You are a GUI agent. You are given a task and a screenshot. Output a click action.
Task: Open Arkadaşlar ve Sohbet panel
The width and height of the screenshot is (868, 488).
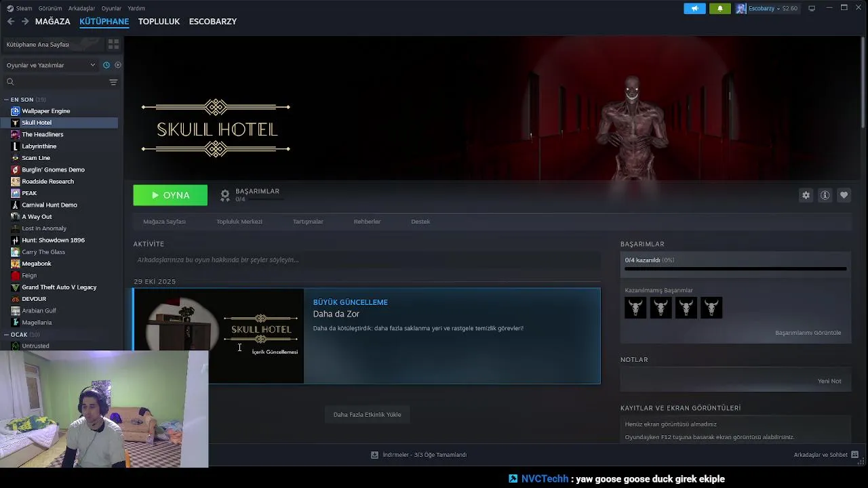pyautogui.click(x=826, y=455)
